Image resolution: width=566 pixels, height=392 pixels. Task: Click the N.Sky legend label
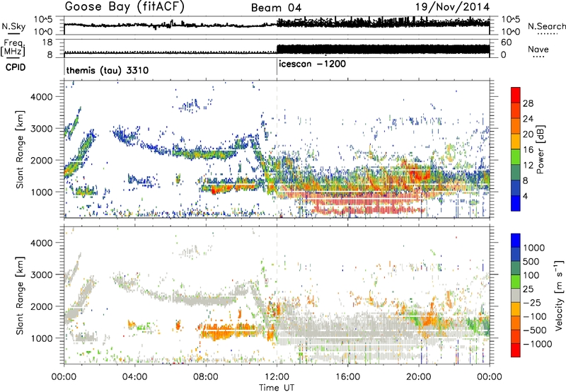click(x=13, y=26)
